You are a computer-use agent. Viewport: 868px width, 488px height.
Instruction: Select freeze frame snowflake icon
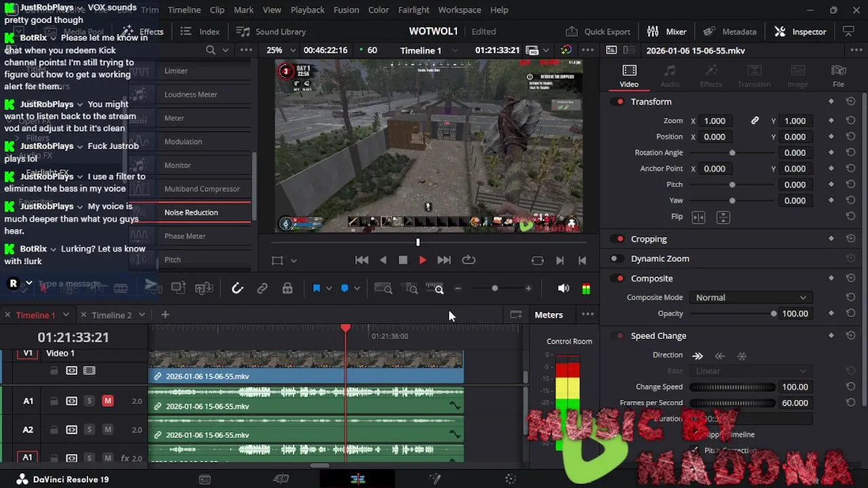coord(742,356)
